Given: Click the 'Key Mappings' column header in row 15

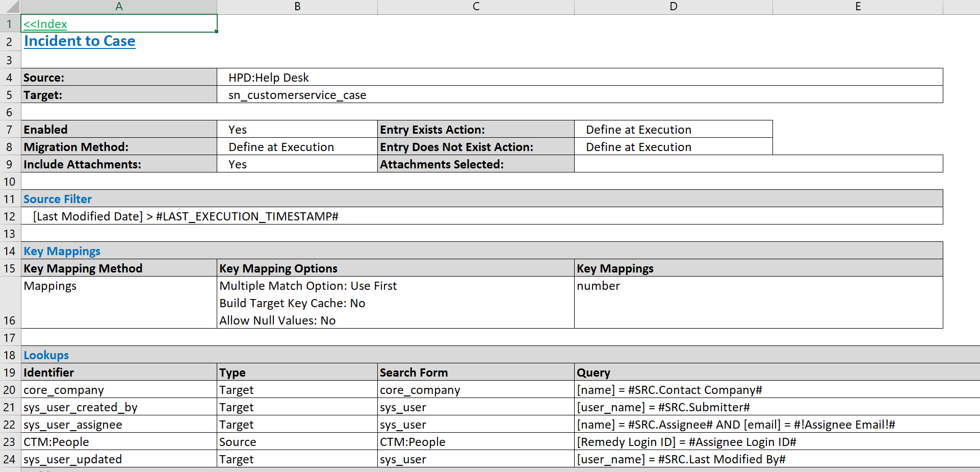Looking at the screenshot, I should click(759, 268).
